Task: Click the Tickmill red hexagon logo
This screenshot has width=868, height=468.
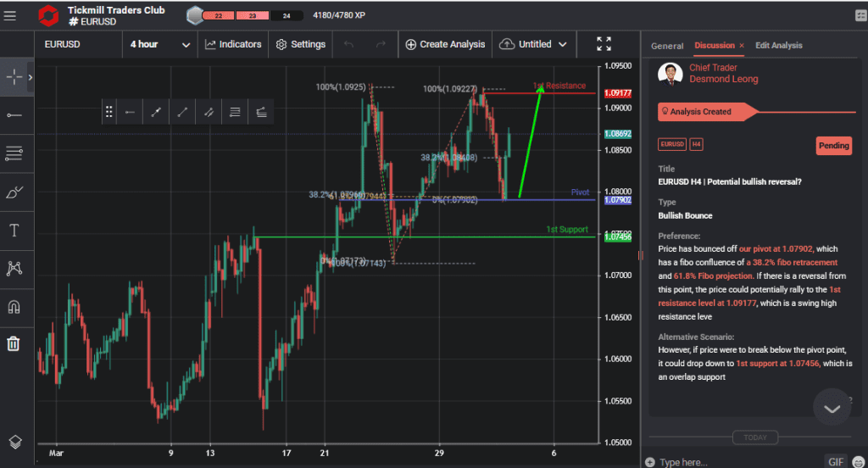Action: [48, 15]
